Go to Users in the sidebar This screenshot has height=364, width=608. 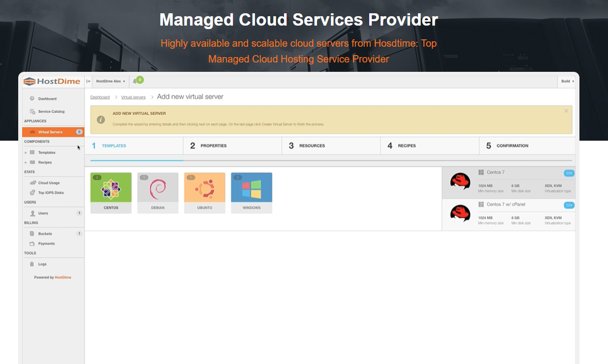coord(43,213)
